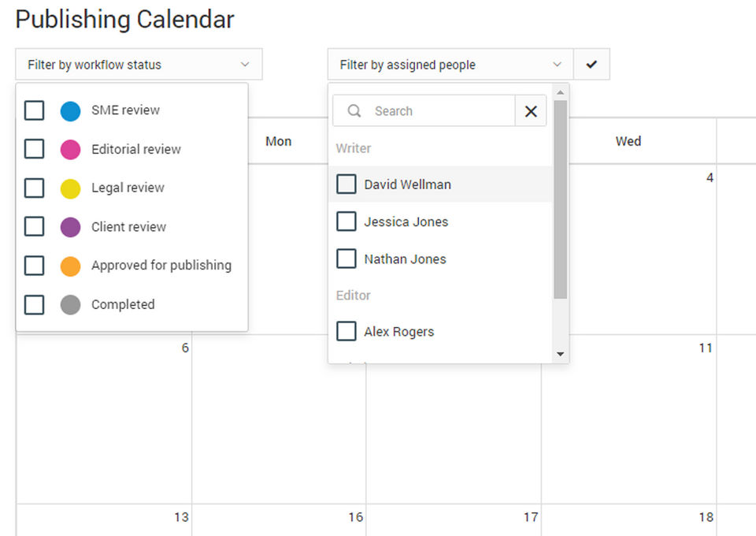Click the blue SME review status dot
Viewport: 756px width, 536px height.
[71, 110]
